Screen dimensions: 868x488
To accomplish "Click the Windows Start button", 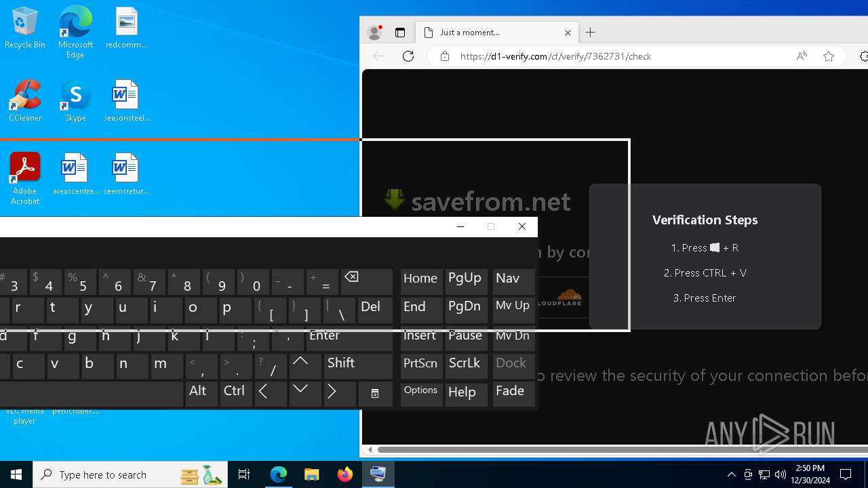I will [x=16, y=474].
